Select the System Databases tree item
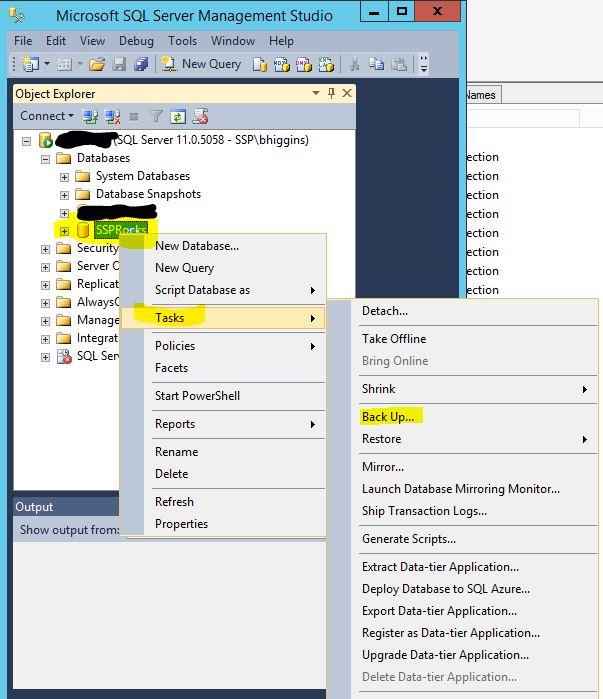This screenshot has width=603, height=699. coord(143,176)
